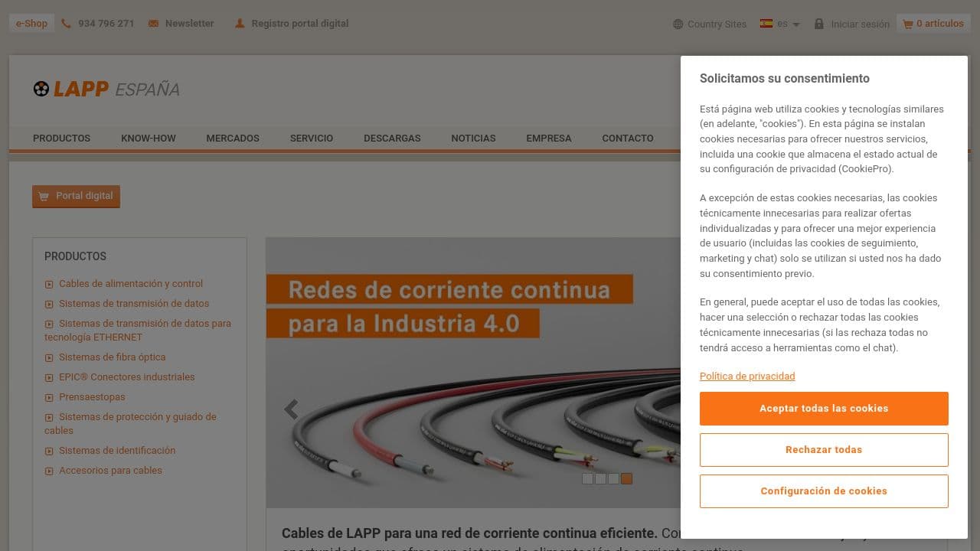Go to previous slide with left arrow

[x=291, y=409]
